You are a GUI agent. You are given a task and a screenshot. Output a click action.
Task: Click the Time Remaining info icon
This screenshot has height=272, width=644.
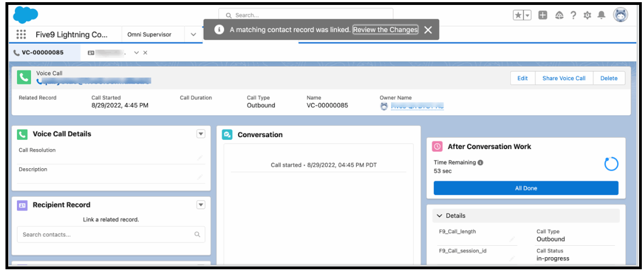481,162
